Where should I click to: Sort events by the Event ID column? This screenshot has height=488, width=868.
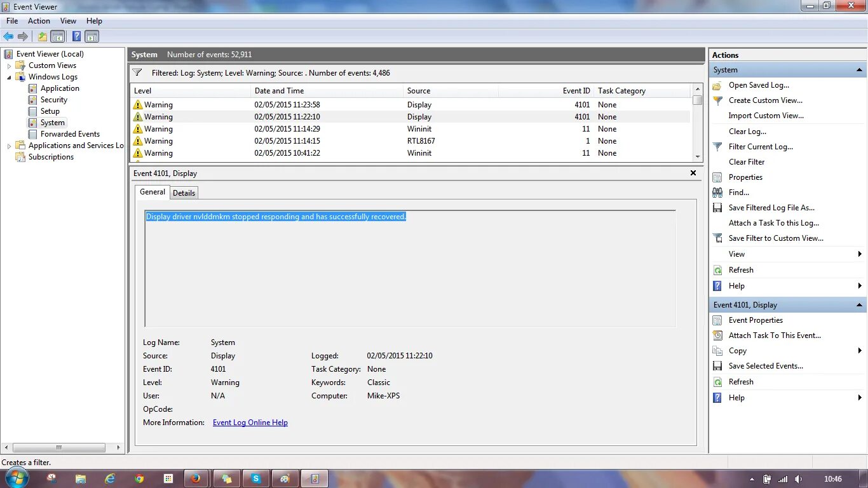tap(546, 91)
